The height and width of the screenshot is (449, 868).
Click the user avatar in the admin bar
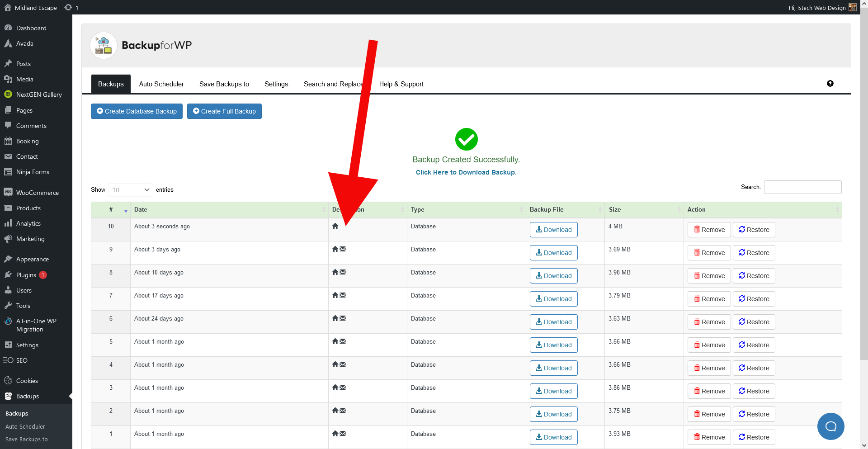[x=853, y=8]
